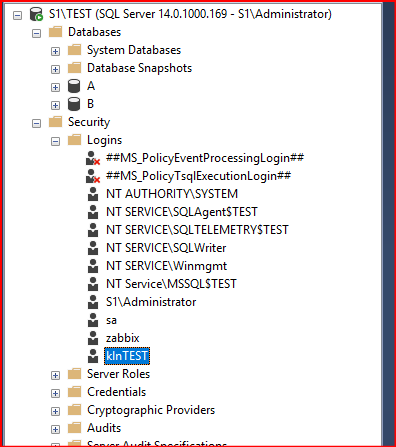Viewport: 396px width, 447px height.
Task: Select NT SERVICE\SQLAgent$TEST login
Action: (x=182, y=212)
